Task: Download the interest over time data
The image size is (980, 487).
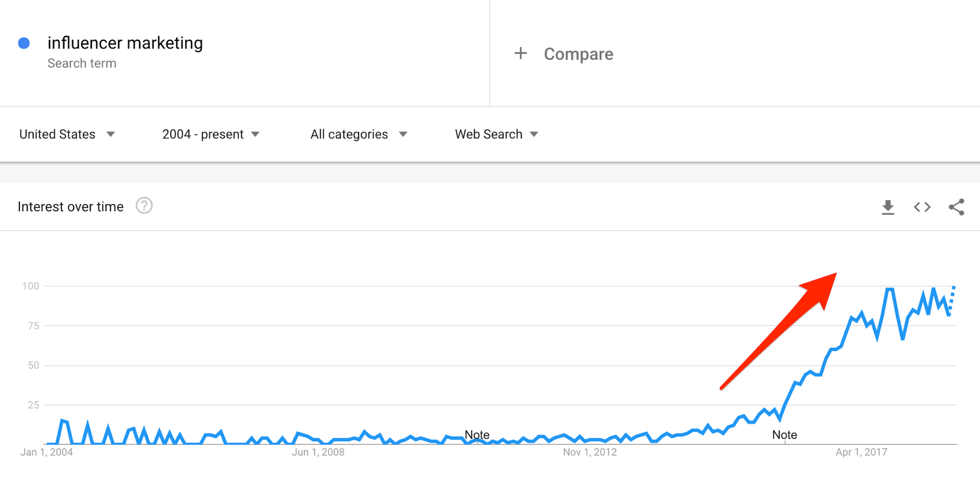Action: (888, 207)
